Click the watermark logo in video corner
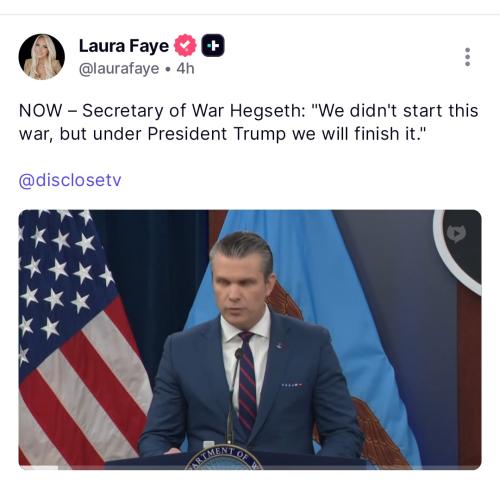Screen dimensions: 500x485 [x=456, y=233]
